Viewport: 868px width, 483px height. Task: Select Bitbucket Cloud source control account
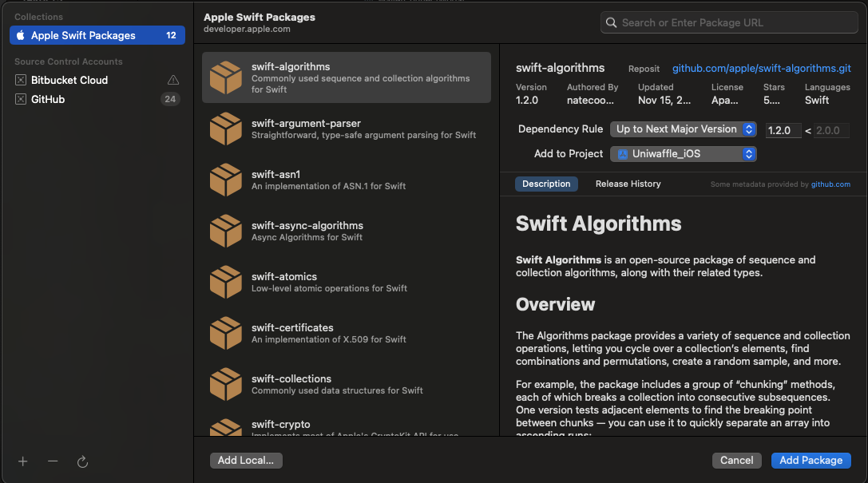click(97, 80)
